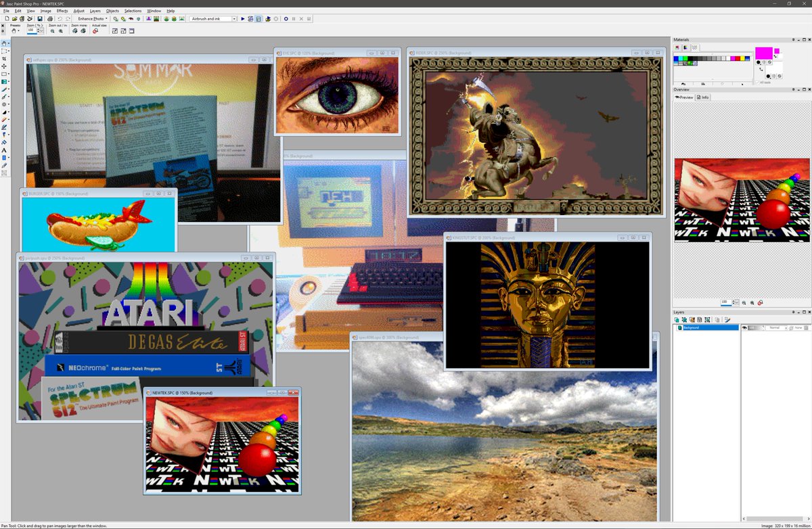The width and height of the screenshot is (812, 529).
Task: Click the Save floppy disk icon
Action: (x=39, y=18)
